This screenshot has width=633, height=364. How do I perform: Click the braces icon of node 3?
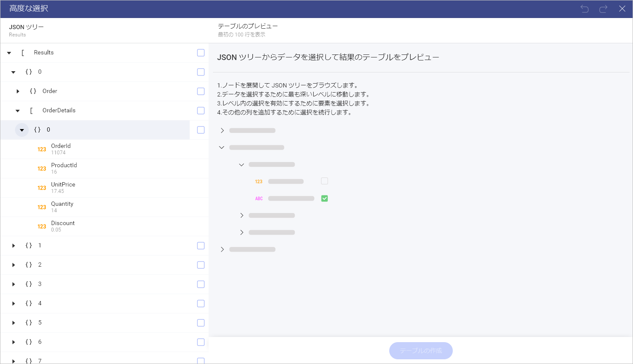click(29, 284)
